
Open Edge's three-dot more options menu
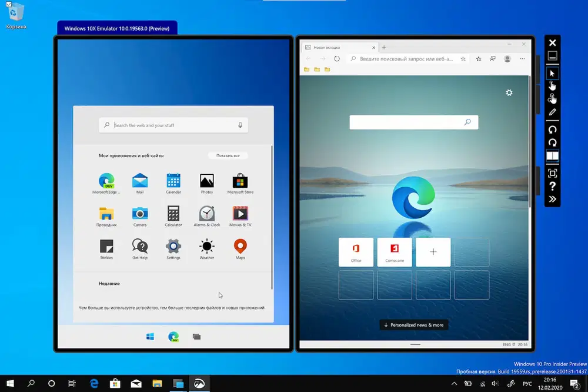pyautogui.click(x=522, y=59)
